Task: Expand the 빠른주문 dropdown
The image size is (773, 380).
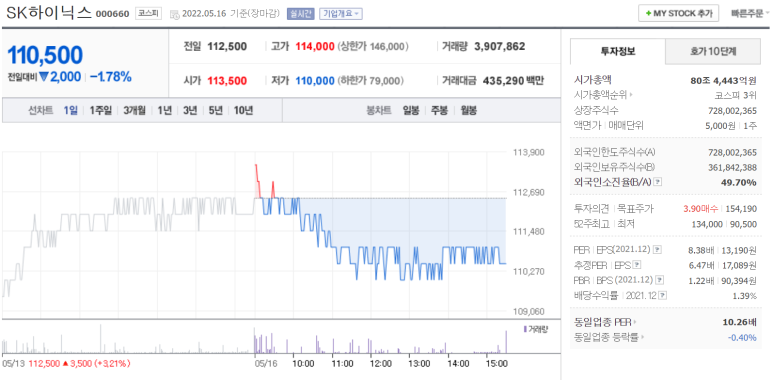Action: 750,13
